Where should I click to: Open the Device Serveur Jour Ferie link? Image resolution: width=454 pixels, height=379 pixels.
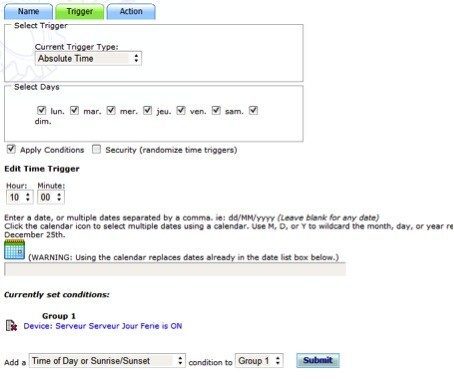tap(103, 326)
